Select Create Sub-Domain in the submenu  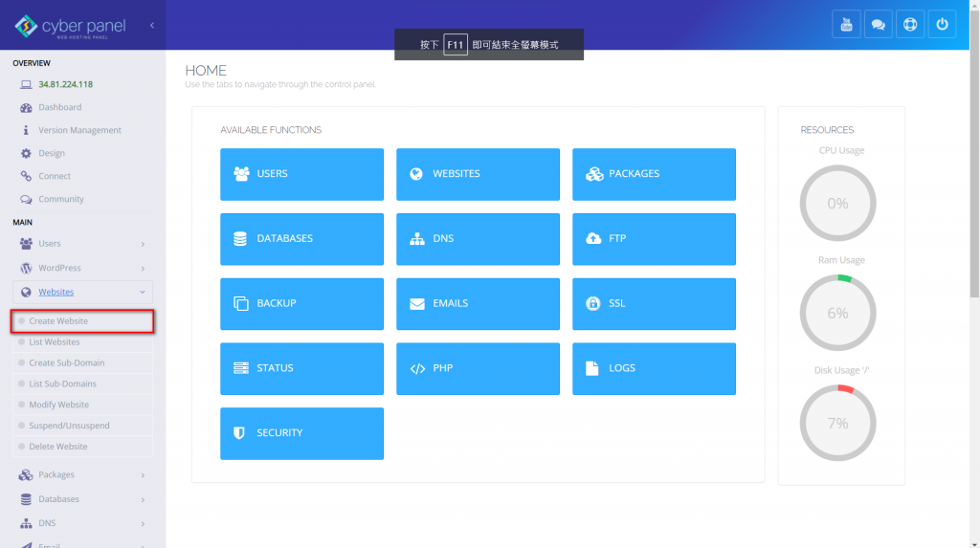pyautogui.click(x=82, y=363)
